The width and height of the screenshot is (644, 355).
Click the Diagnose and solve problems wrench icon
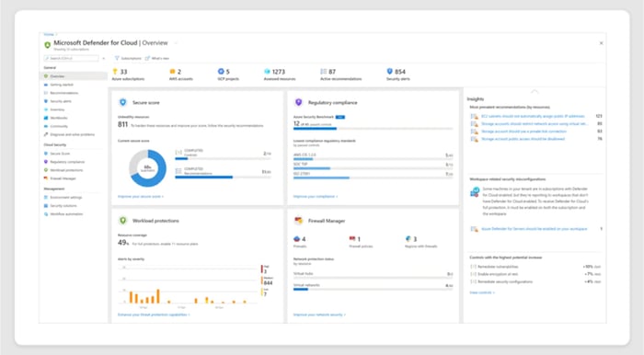46,134
